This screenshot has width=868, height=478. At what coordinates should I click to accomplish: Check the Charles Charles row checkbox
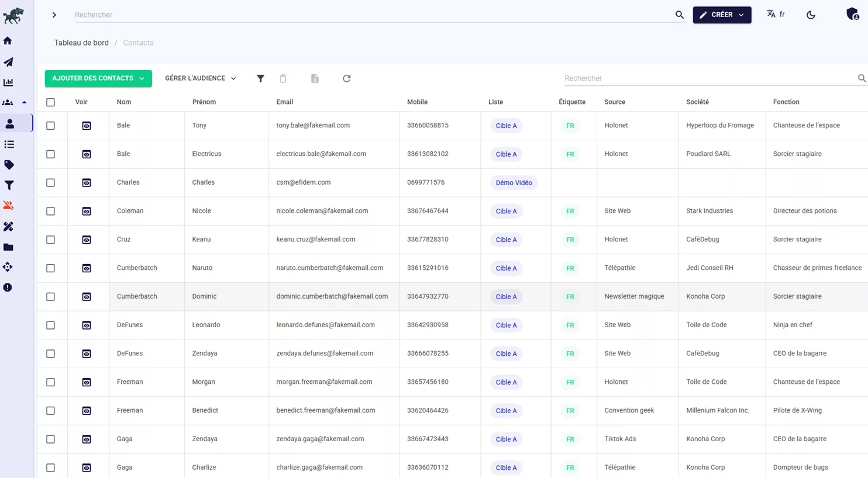click(x=51, y=183)
